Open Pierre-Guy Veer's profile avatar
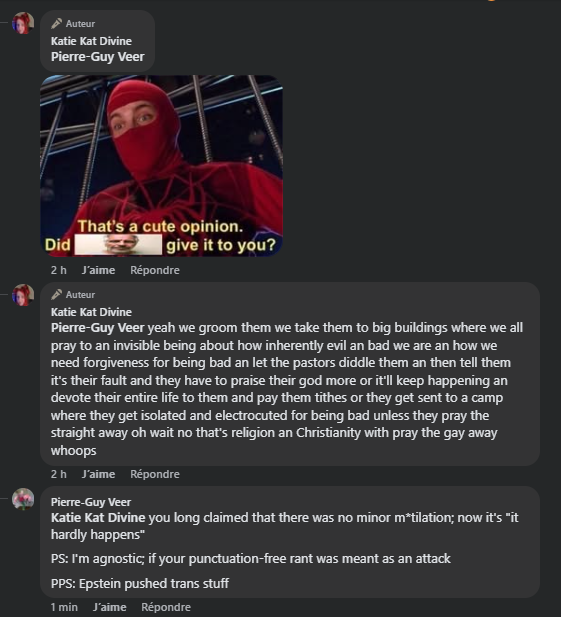561x617 pixels. [23, 499]
